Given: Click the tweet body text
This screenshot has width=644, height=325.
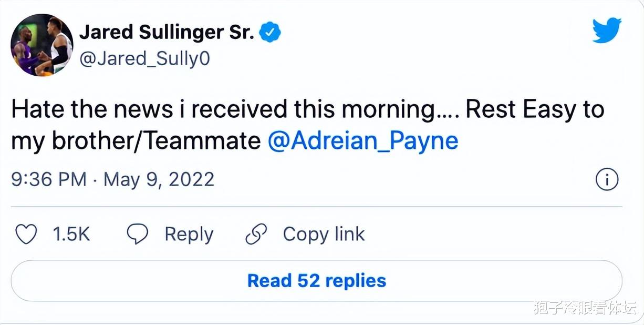Looking at the screenshot, I should [x=308, y=125].
